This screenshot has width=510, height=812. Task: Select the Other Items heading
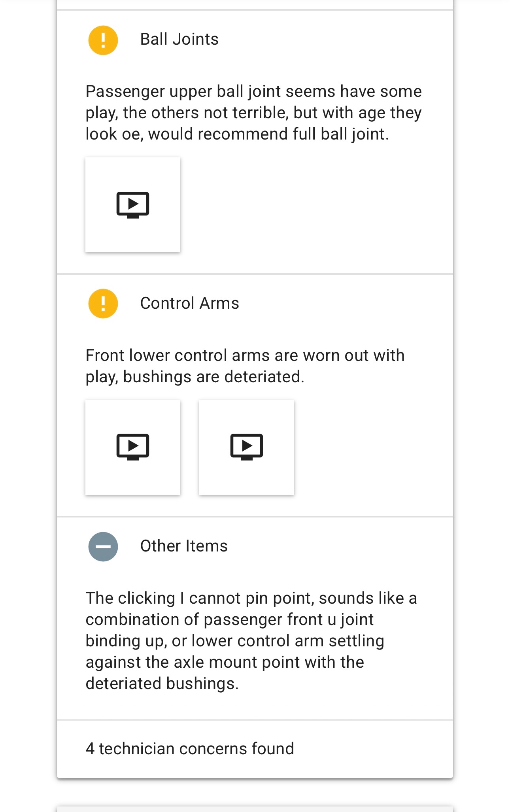184,546
